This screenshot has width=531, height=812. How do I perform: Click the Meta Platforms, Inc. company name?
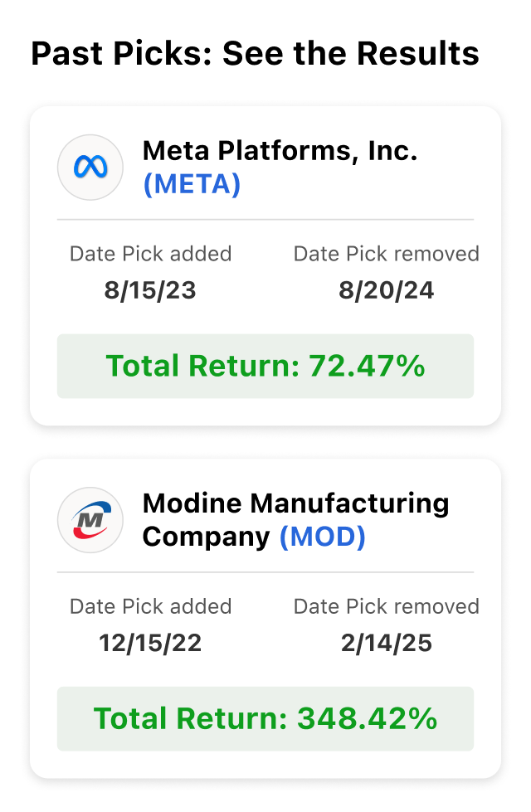(280, 151)
